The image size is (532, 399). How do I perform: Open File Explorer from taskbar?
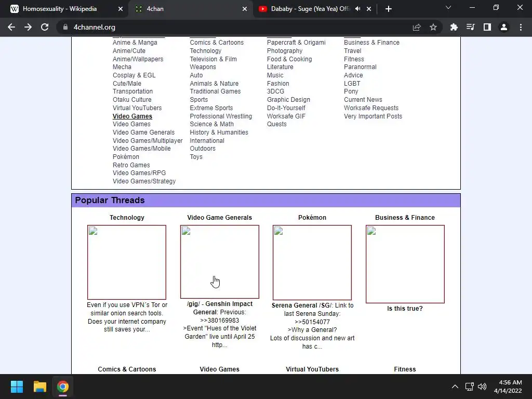pyautogui.click(x=39, y=387)
